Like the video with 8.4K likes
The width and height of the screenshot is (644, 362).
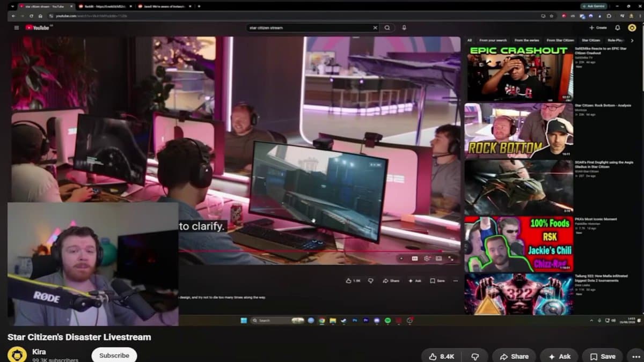[441, 356]
